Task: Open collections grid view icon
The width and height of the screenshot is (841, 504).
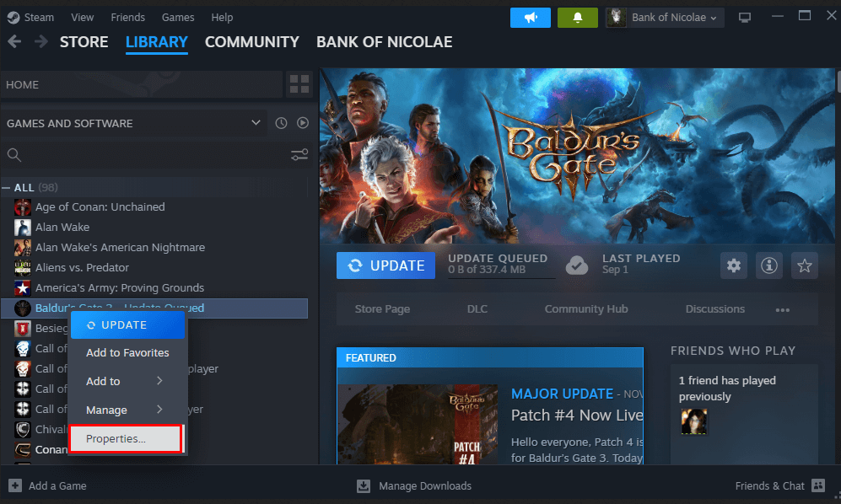Action: 299,84
